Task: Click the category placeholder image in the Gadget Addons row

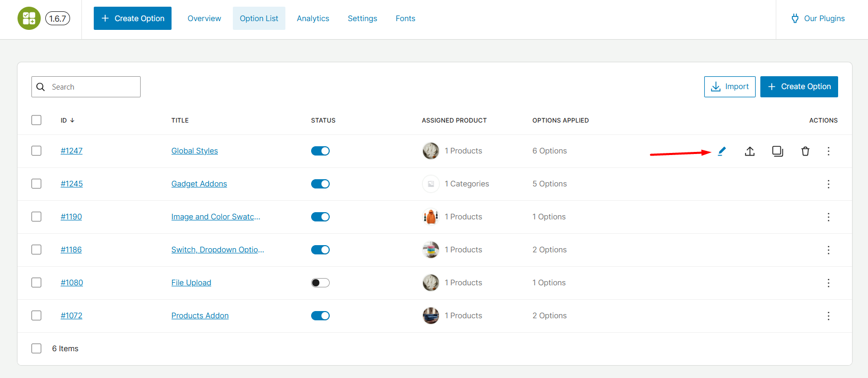Action: [431, 184]
